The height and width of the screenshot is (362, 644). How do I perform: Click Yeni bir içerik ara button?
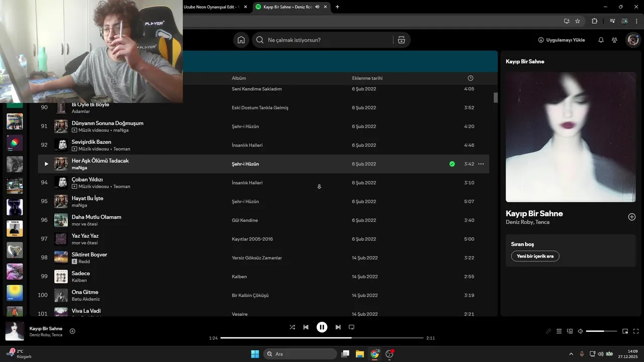[535, 256]
